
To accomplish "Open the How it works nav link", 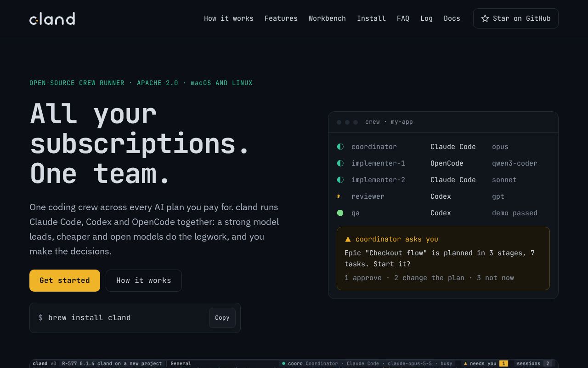I will (x=229, y=18).
